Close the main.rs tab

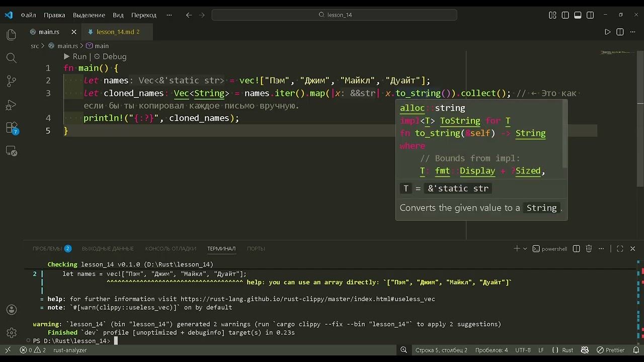pyautogui.click(x=74, y=32)
